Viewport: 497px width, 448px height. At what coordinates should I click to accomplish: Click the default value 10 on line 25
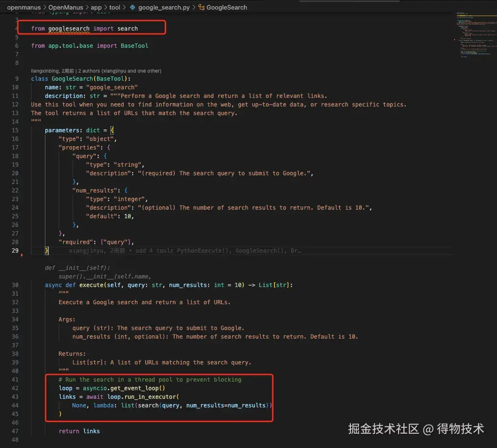pos(128,216)
